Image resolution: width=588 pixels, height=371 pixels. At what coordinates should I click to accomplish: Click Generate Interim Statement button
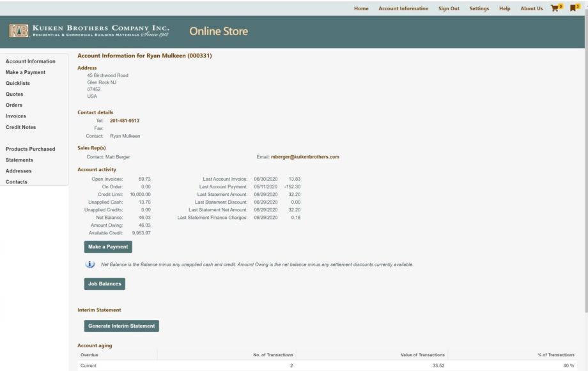[x=121, y=326]
